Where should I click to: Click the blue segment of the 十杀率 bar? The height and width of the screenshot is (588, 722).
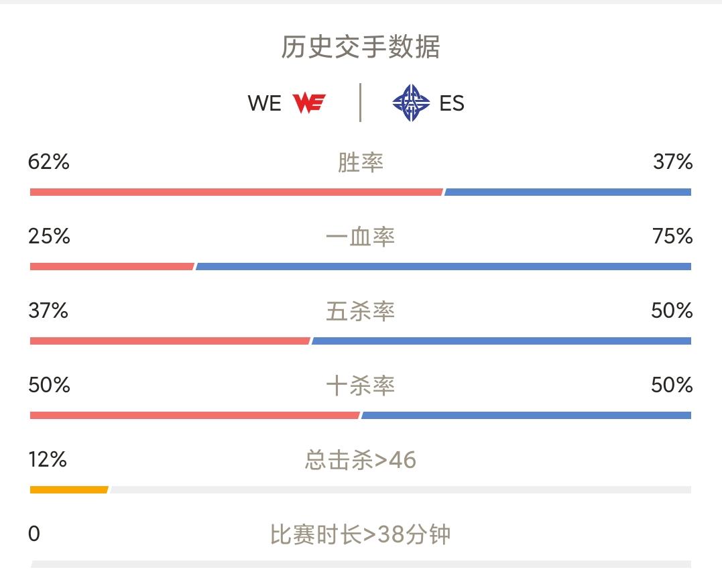[526, 416]
